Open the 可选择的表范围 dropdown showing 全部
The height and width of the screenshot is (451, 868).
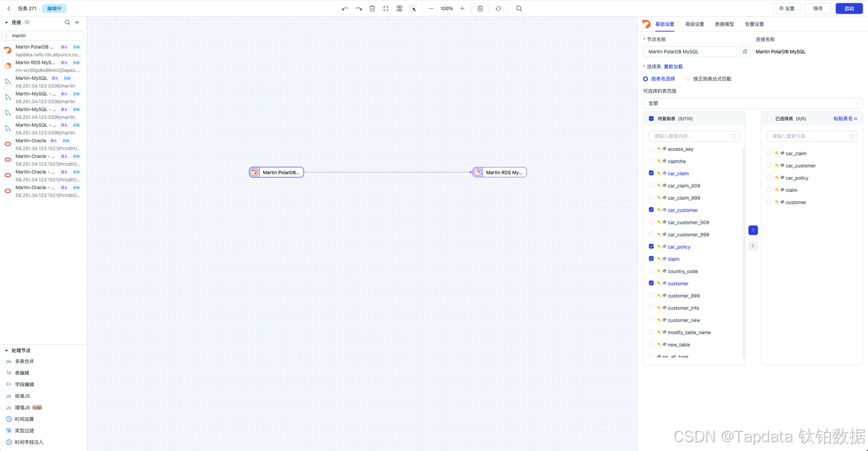753,103
